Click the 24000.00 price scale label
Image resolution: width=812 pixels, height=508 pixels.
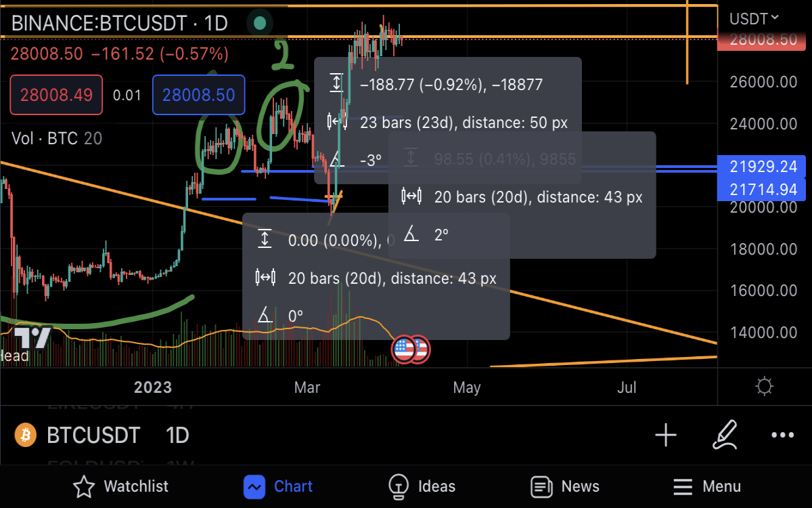click(763, 124)
